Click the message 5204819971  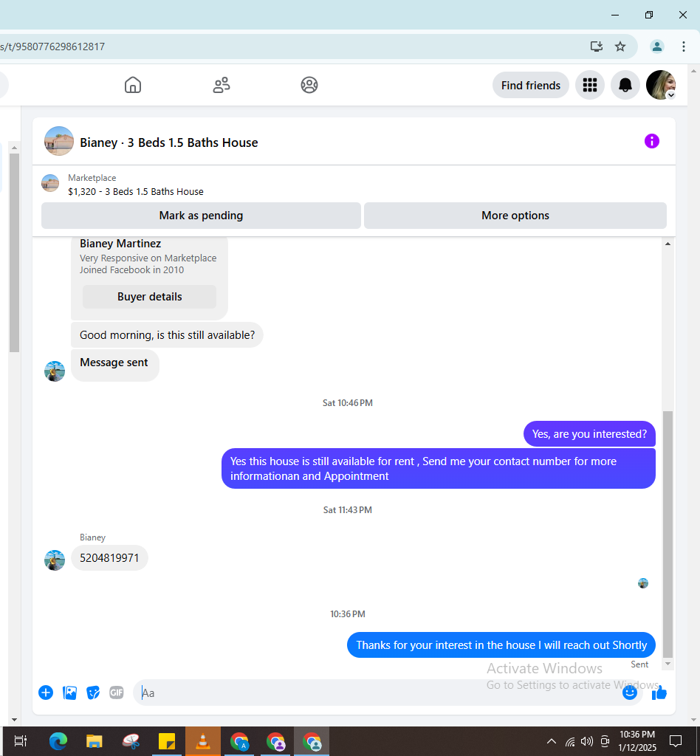(109, 558)
